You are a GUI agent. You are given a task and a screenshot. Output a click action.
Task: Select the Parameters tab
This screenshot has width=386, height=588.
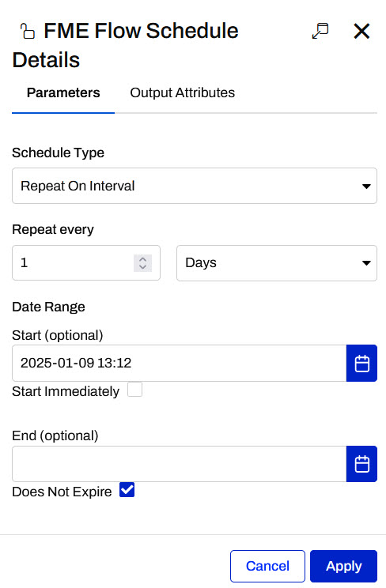pyautogui.click(x=63, y=92)
